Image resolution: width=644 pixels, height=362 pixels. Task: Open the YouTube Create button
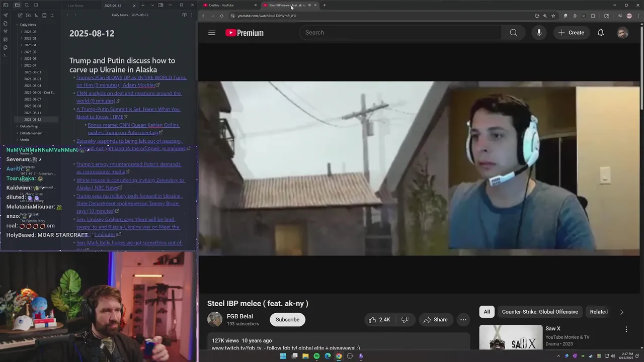click(571, 33)
